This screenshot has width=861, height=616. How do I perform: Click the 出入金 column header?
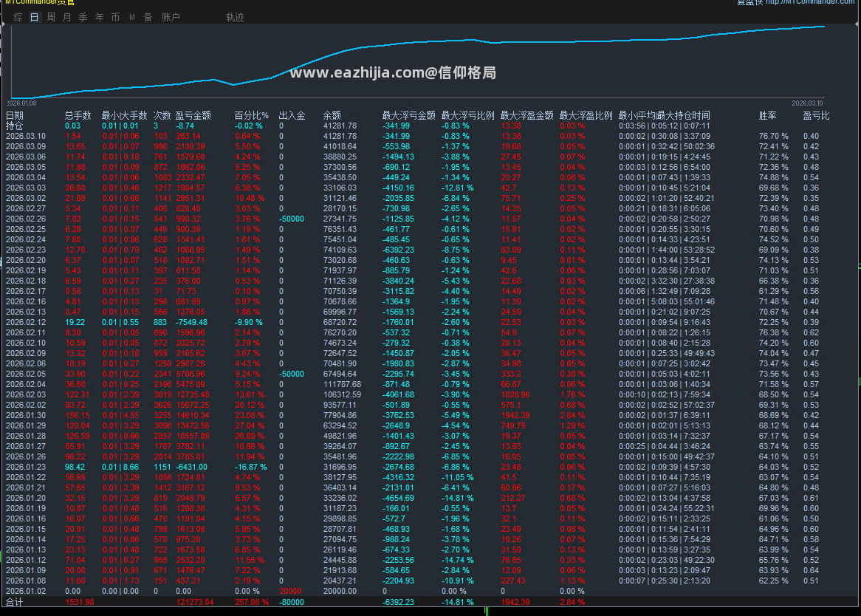(292, 115)
